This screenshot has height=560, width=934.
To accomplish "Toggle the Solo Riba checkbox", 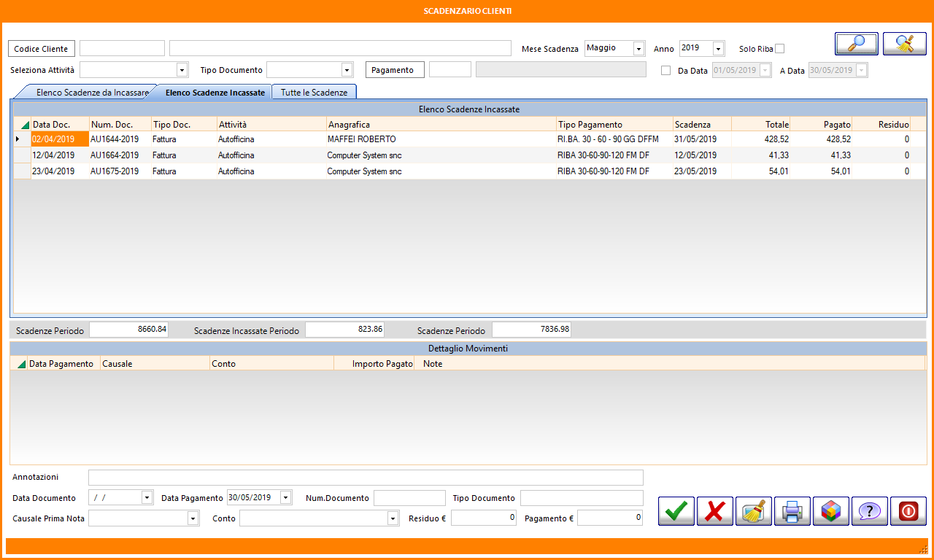I will (779, 49).
